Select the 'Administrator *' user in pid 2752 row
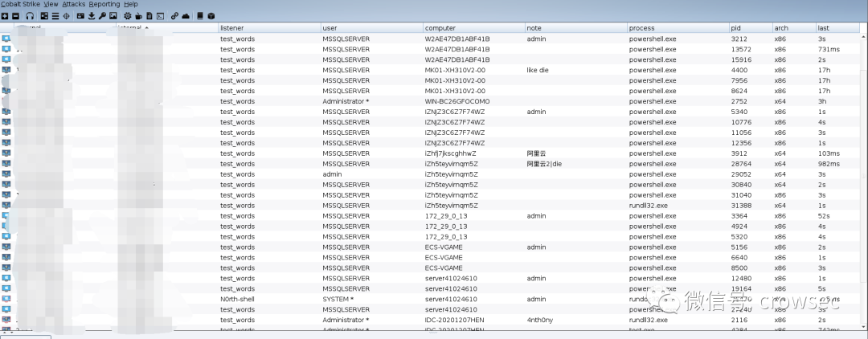The height and width of the screenshot is (339, 868). (346, 101)
